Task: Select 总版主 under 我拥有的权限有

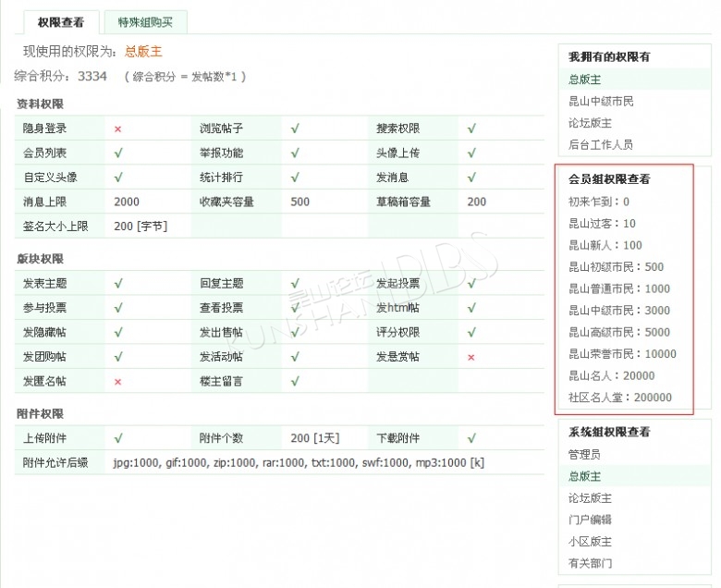Action: pos(584,80)
